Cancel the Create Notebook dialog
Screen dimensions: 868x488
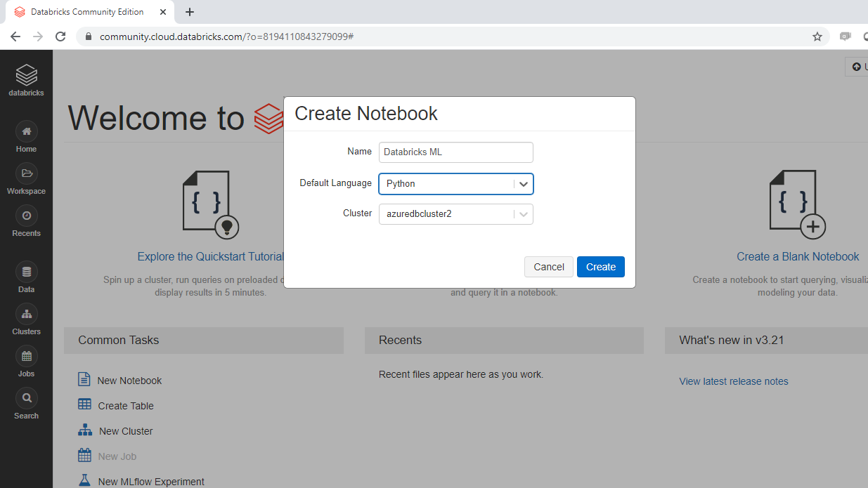(x=549, y=267)
